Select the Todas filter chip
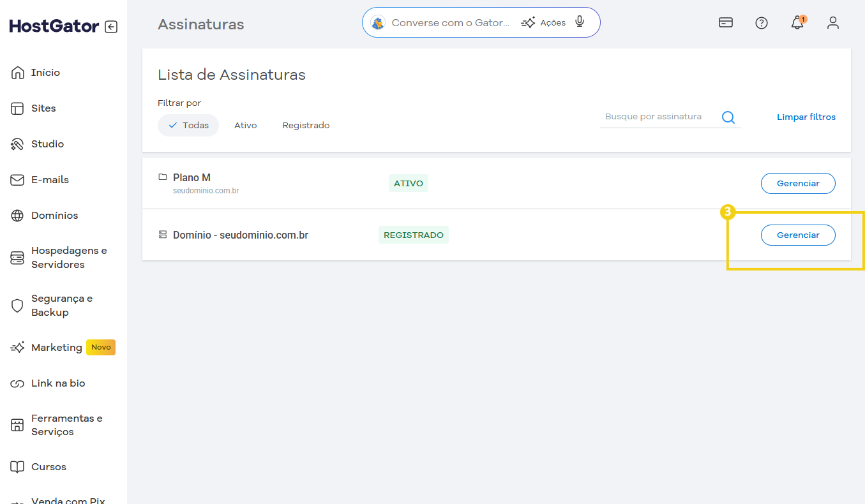The height and width of the screenshot is (504, 865). [x=188, y=126]
